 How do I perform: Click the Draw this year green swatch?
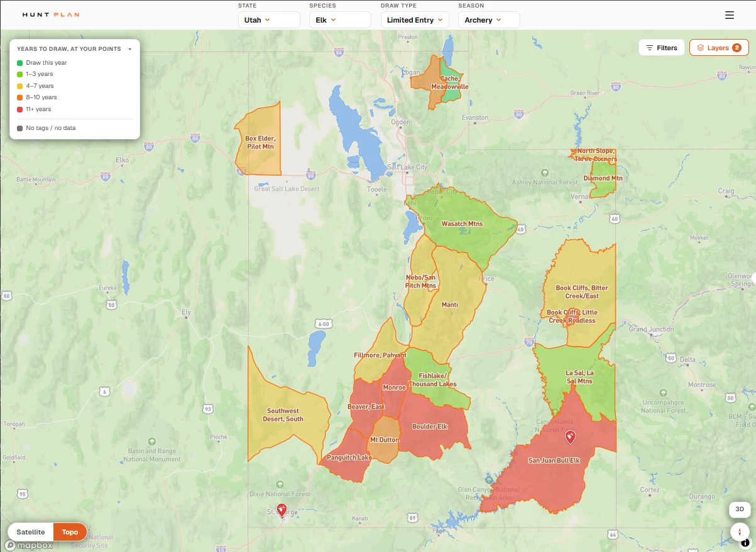point(20,63)
